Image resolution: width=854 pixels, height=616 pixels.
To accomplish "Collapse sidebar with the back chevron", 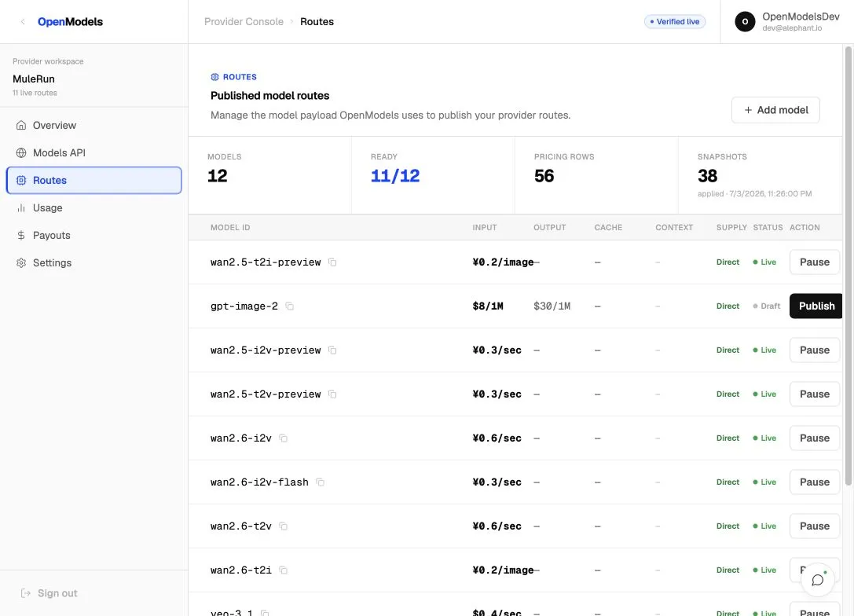I will pos(23,22).
